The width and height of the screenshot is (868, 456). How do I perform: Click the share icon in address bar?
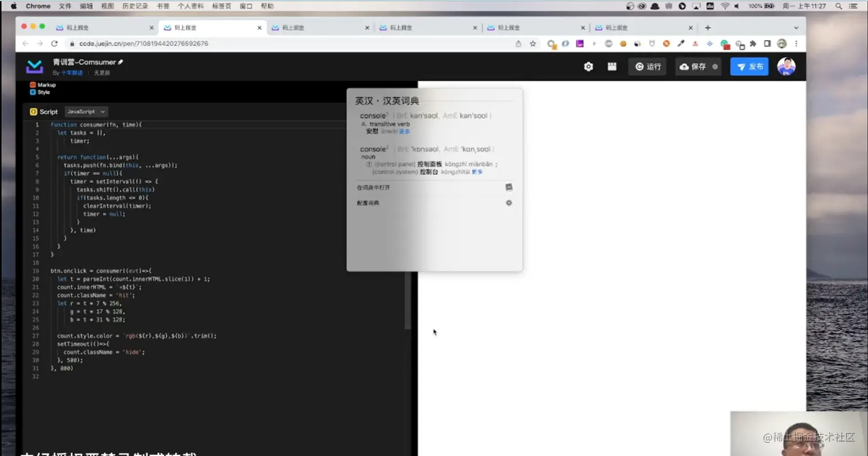(518, 44)
